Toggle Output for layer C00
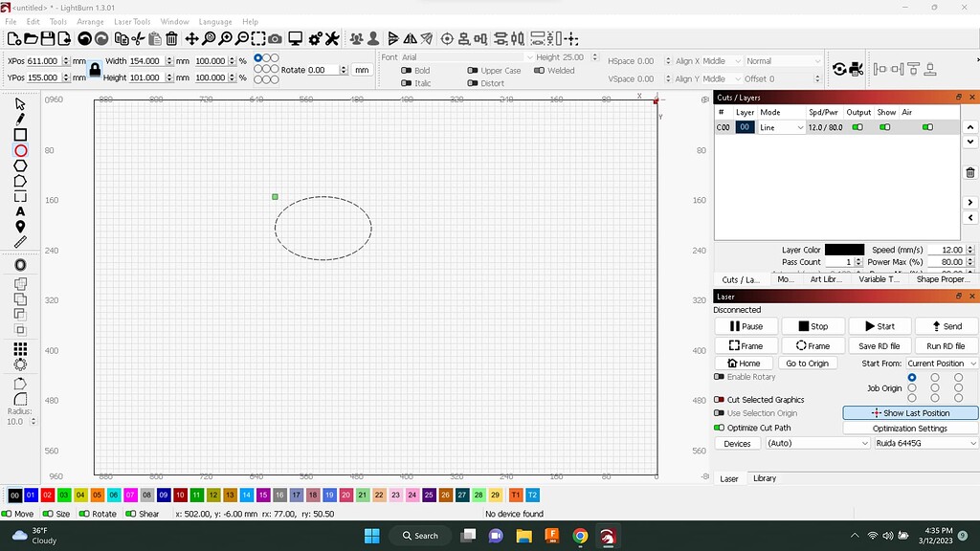This screenshot has height=551, width=980. (857, 127)
